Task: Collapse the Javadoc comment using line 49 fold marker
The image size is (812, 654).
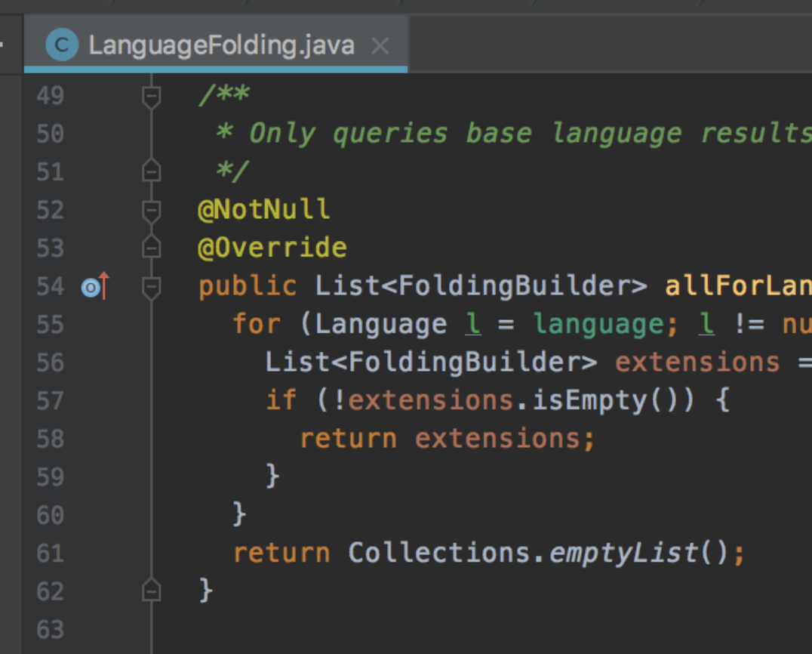Action: [151, 95]
